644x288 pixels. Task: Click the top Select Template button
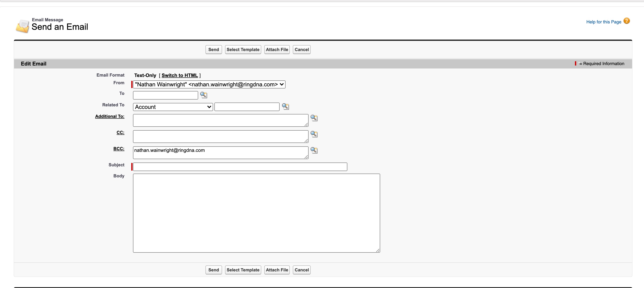(x=243, y=50)
